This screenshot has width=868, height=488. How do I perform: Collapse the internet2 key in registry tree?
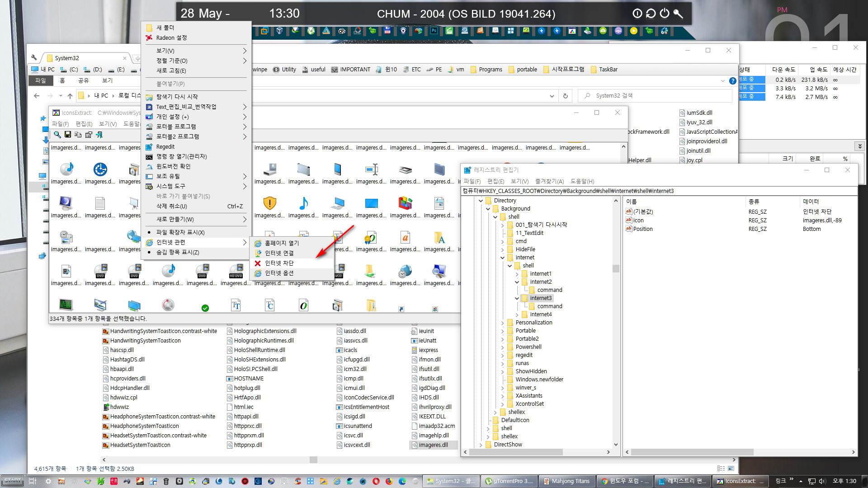[x=517, y=282]
